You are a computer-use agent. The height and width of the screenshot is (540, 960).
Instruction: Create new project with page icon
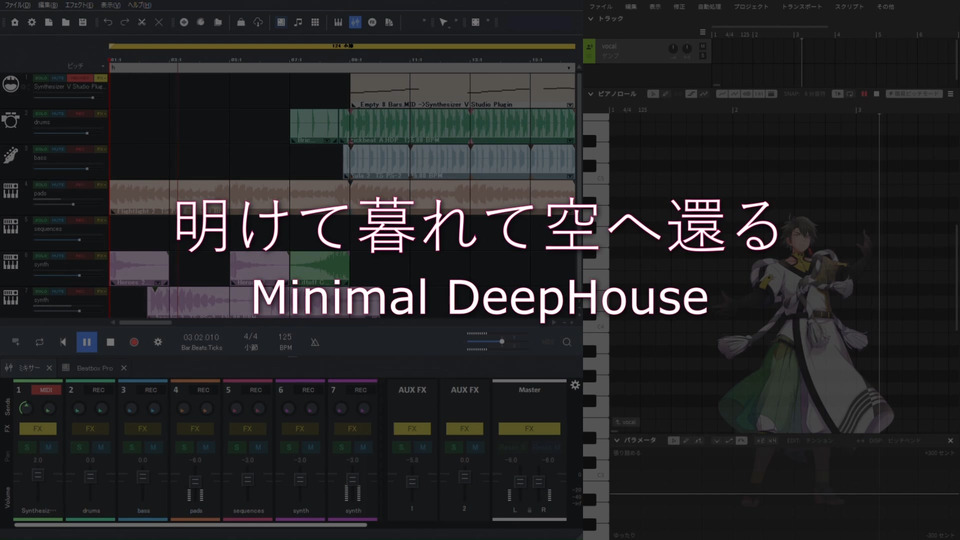pyautogui.click(x=48, y=22)
